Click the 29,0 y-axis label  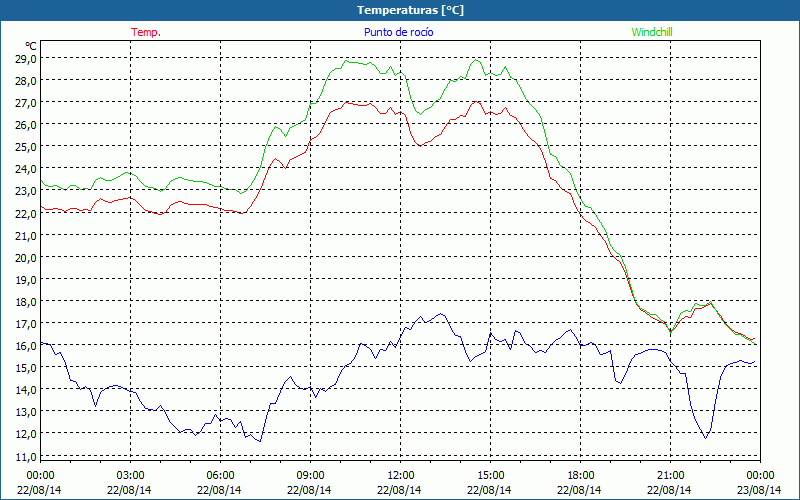click(26, 59)
